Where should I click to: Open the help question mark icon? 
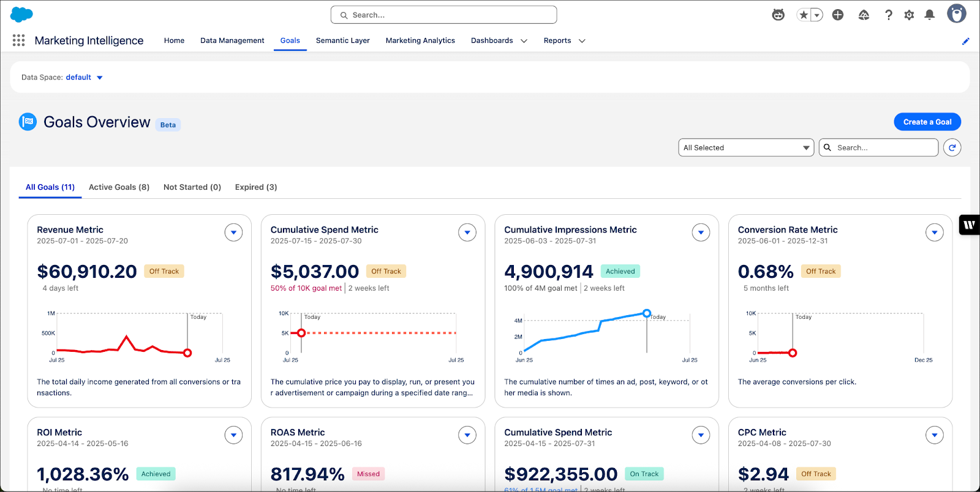coord(888,15)
